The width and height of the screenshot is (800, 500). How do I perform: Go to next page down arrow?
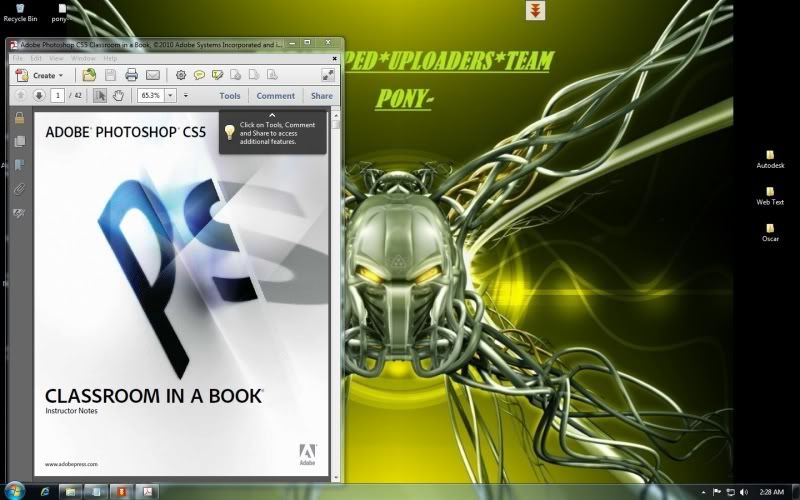coord(39,95)
